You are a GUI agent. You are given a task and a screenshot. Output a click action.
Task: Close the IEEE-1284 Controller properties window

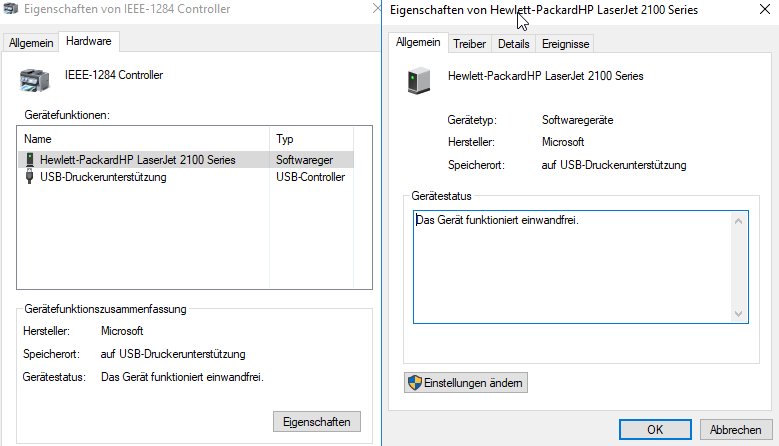pyautogui.click(x=377, y=8)
